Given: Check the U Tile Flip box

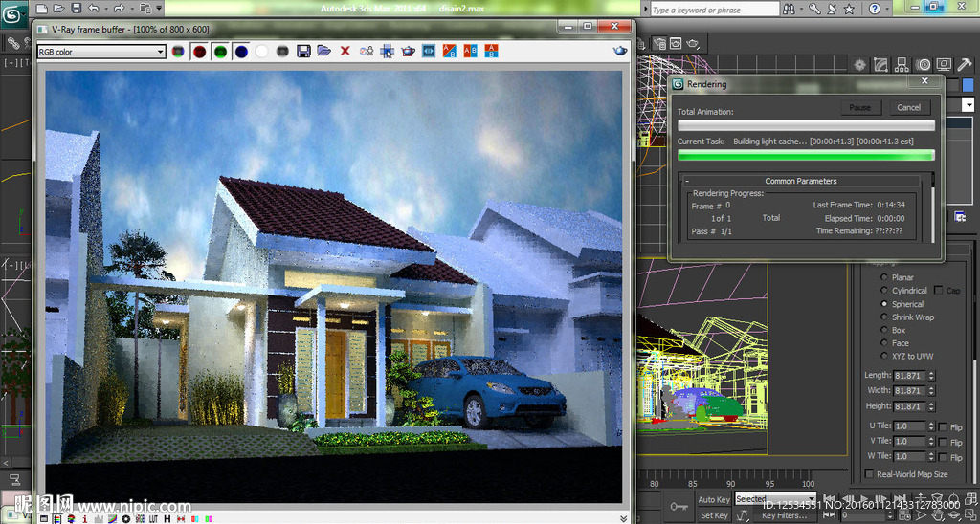Looking at the screenshot, I should click(x=944, y=426).
